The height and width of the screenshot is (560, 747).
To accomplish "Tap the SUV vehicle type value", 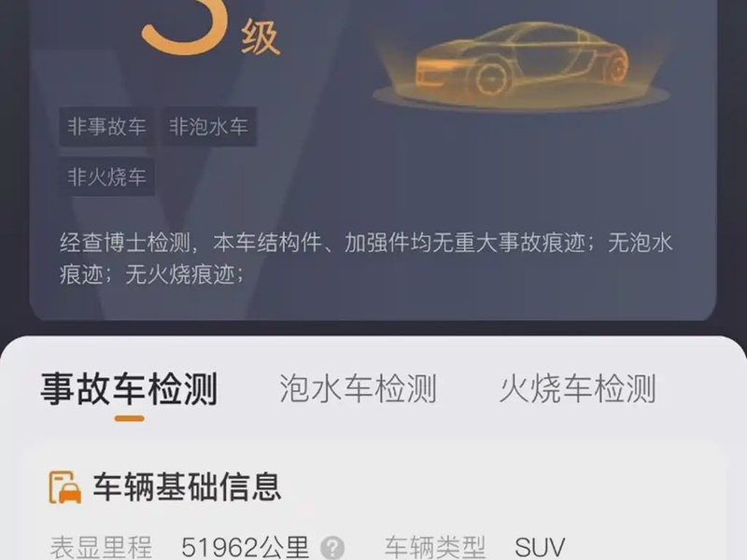I will (540, 548).
